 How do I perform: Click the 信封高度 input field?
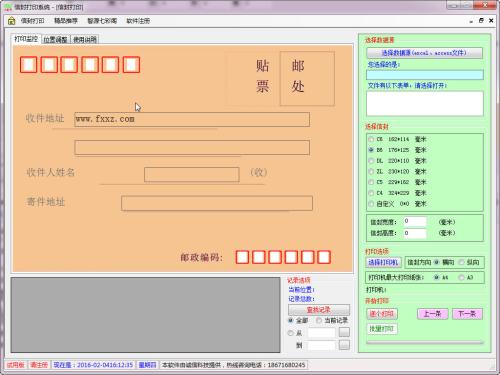[x=415, y=233]
